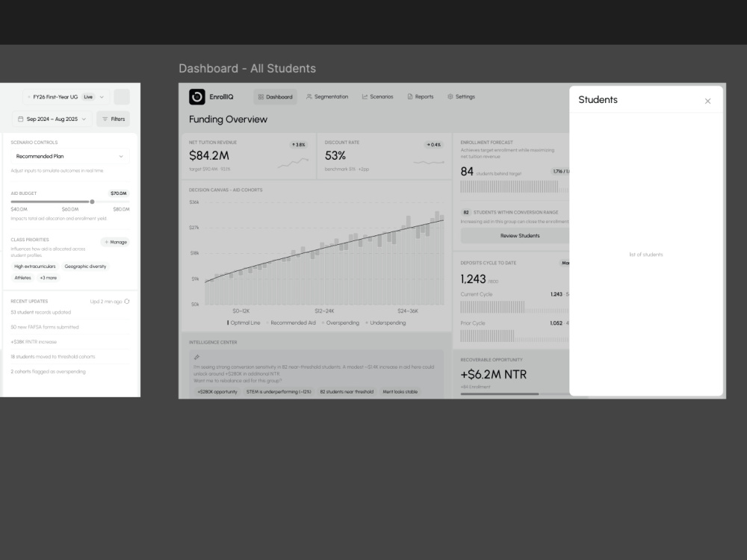Click the list of students placeholder text
The height and width of the screenshot is (560, 747).
coord(646,255)
